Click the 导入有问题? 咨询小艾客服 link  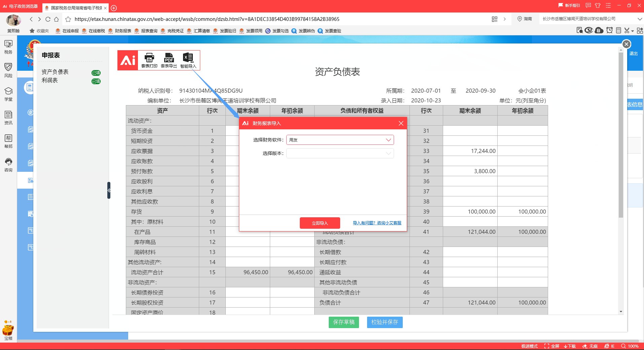point(377,223)
